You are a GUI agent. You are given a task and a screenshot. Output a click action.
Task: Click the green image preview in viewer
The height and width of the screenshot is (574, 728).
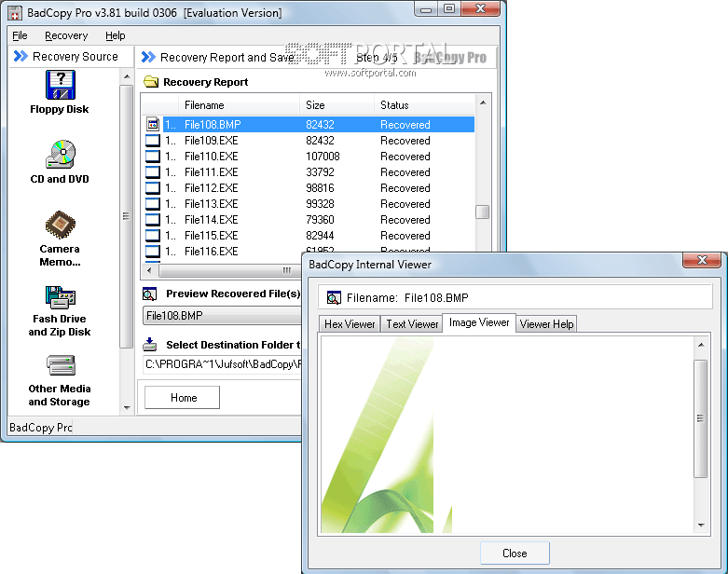coord(385,435)
